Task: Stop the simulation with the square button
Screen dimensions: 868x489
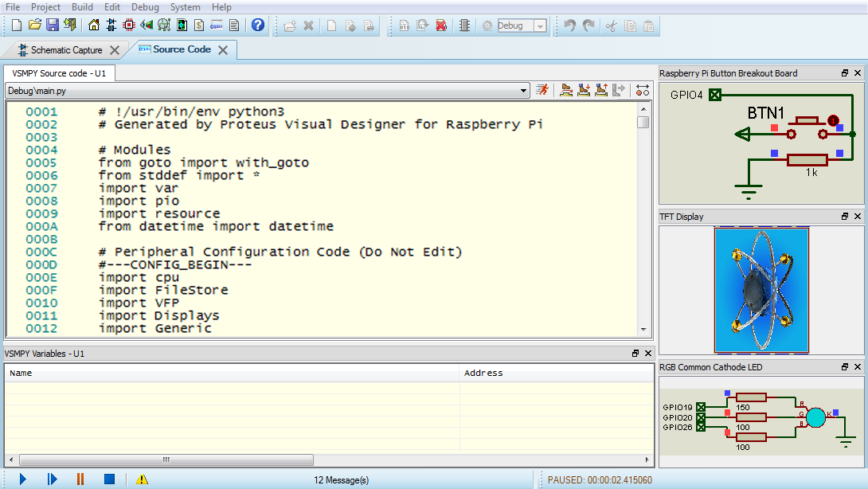Action: [109, 479]
